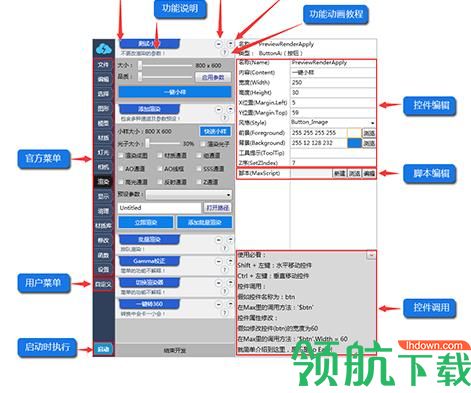Click 新建 in the 脚本(MaxScript) row

click(339, 173)
